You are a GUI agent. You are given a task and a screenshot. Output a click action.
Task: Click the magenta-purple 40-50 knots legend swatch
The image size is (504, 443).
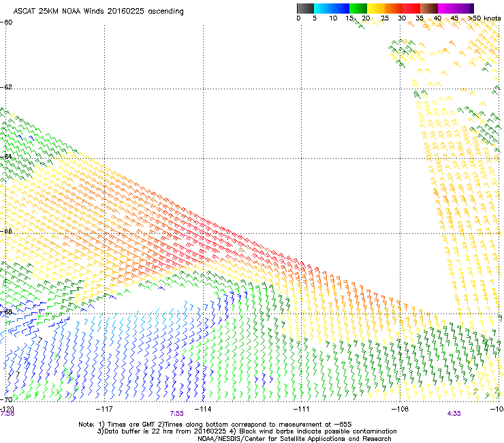(456, 8)
